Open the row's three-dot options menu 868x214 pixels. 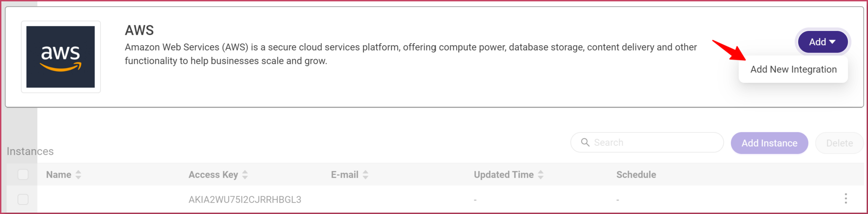pos(846,199)
